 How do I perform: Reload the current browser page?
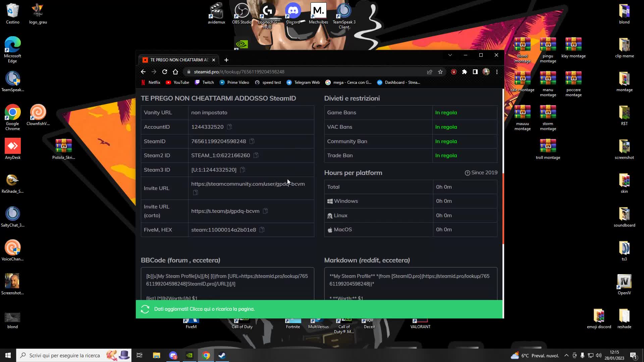tap(165, 72)
